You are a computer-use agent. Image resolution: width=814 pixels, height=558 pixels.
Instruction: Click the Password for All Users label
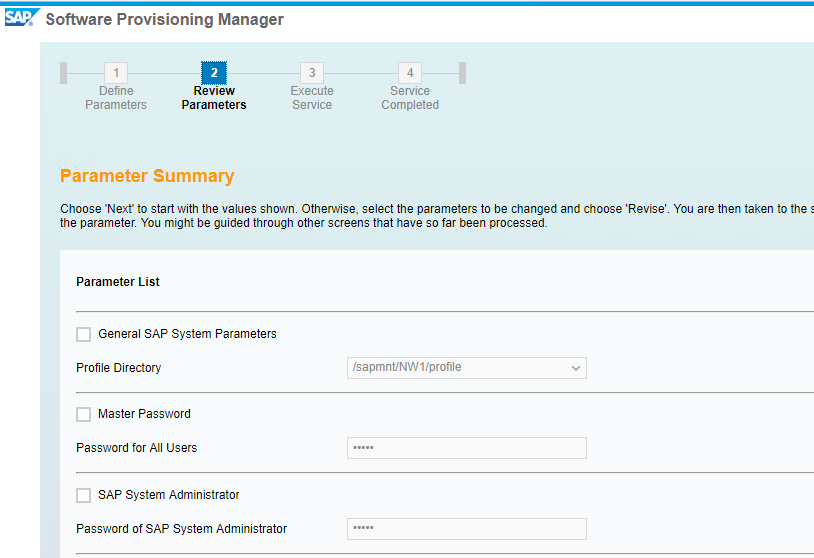tap(137, 448)
